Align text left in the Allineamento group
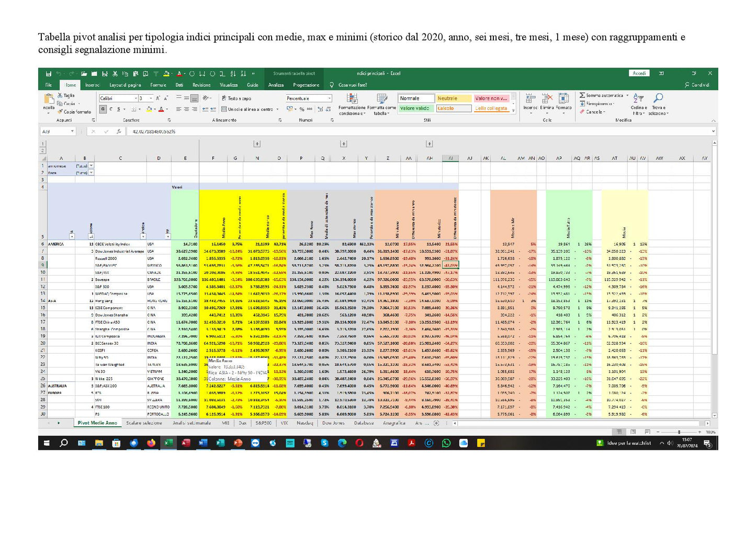 point(178,109)
